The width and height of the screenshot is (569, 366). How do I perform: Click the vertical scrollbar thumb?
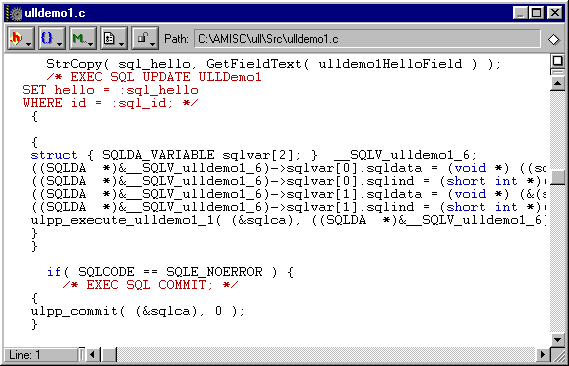[x=557, y=177]
